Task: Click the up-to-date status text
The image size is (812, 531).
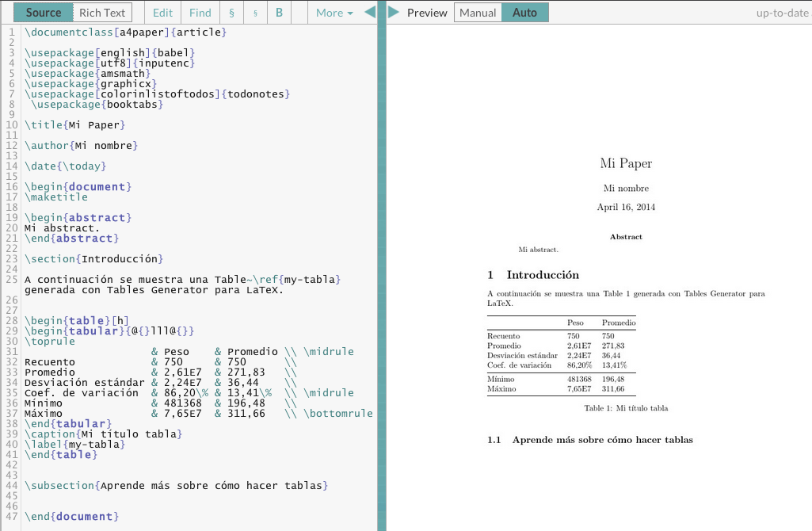Action: (x=782, y=13)
